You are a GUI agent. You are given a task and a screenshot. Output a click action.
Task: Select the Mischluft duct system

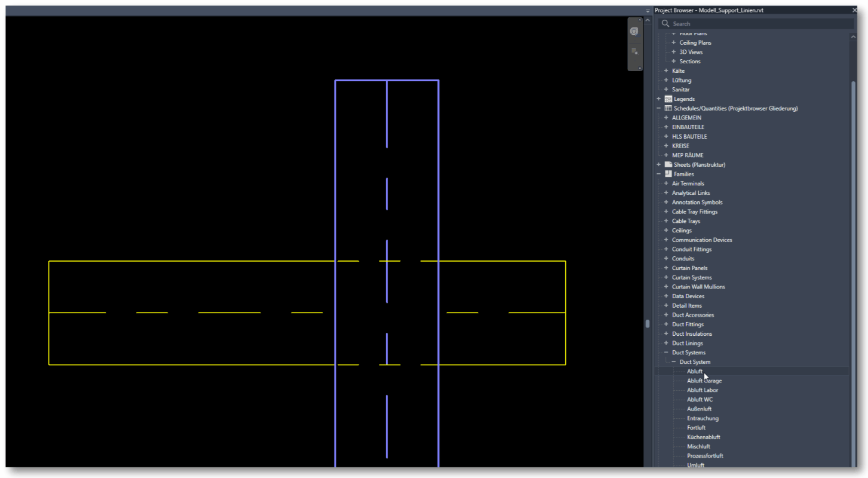pyautogui.click(x=698, y=446)
